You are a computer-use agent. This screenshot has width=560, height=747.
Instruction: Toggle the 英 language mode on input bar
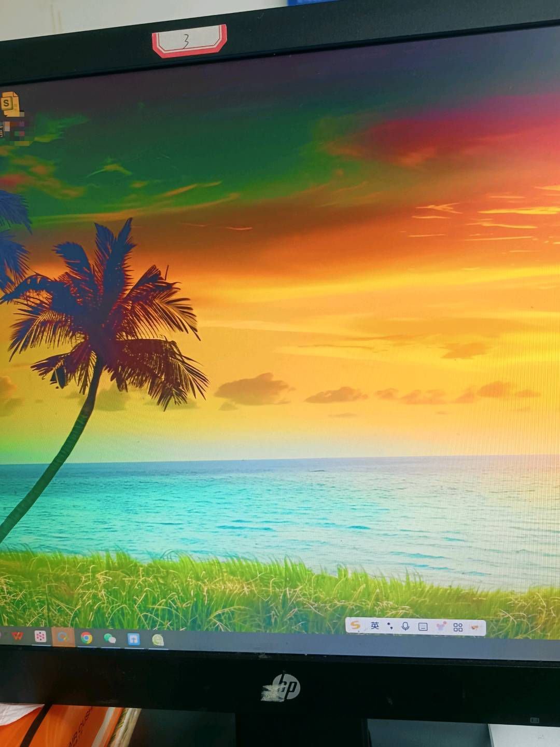374,626
